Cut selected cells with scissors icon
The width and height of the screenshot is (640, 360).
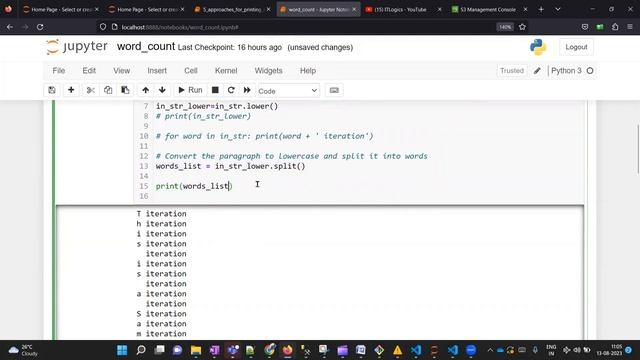tap(91, 90)
